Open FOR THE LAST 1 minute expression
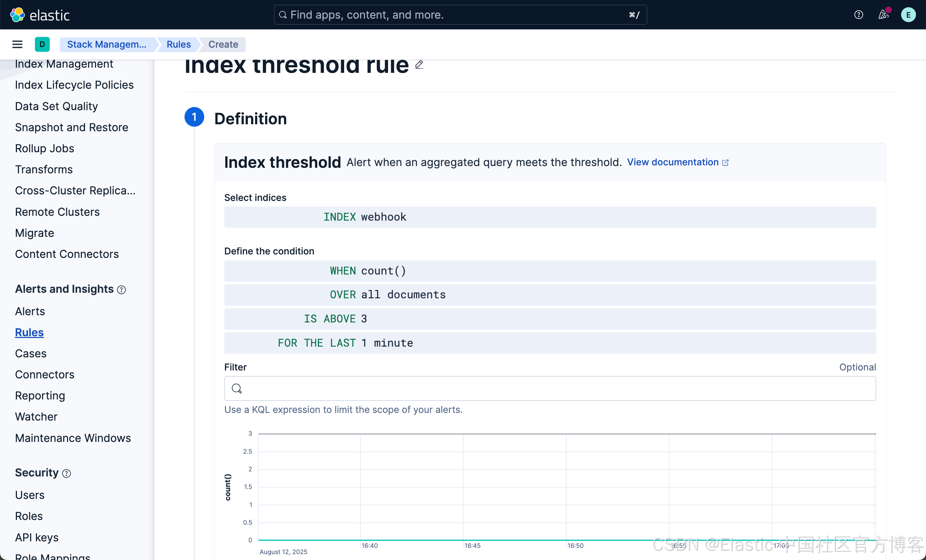 550,343
